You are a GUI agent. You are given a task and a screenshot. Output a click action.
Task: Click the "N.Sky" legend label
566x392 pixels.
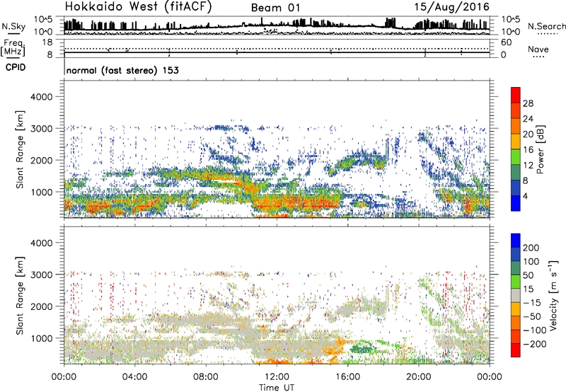[13, 26]
